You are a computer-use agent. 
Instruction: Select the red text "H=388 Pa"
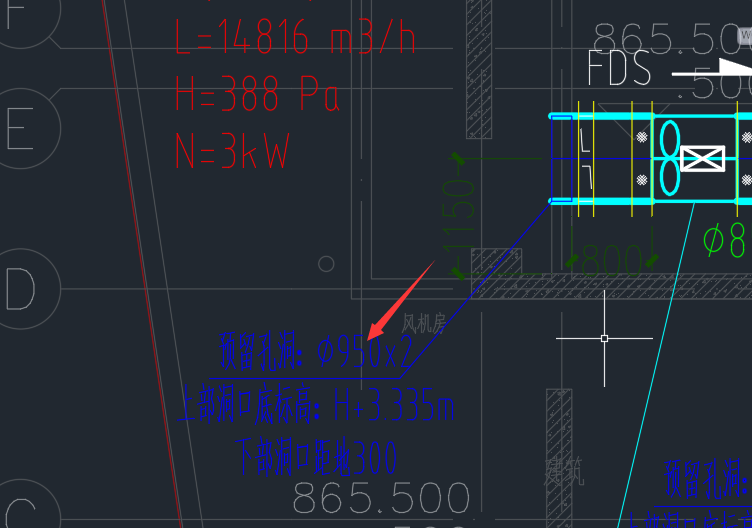pos(258,93)
